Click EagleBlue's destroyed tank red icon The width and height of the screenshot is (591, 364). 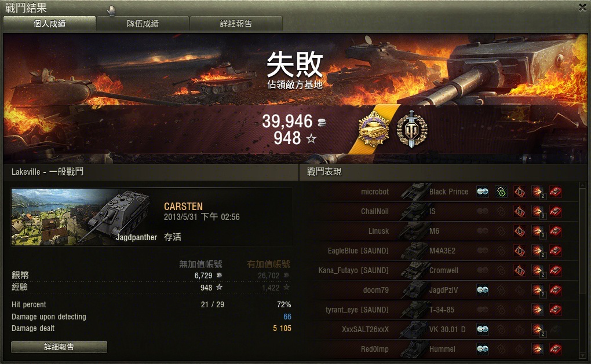click(x=556, y=251)
